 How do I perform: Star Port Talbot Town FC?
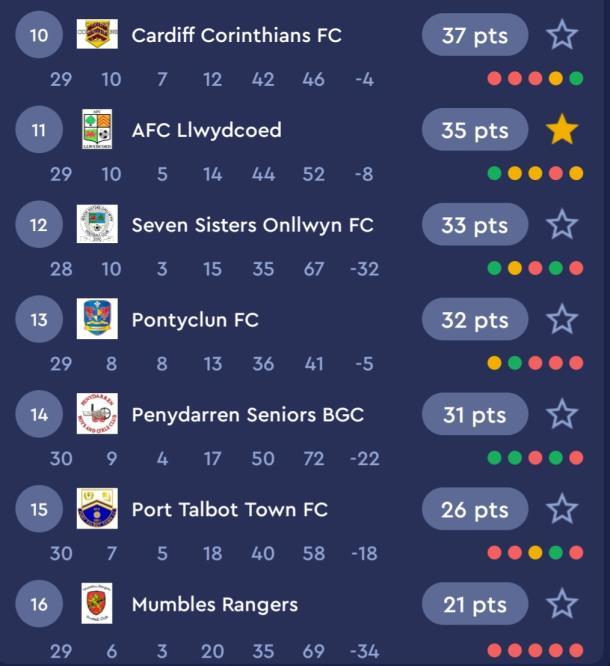click(562, 509)
